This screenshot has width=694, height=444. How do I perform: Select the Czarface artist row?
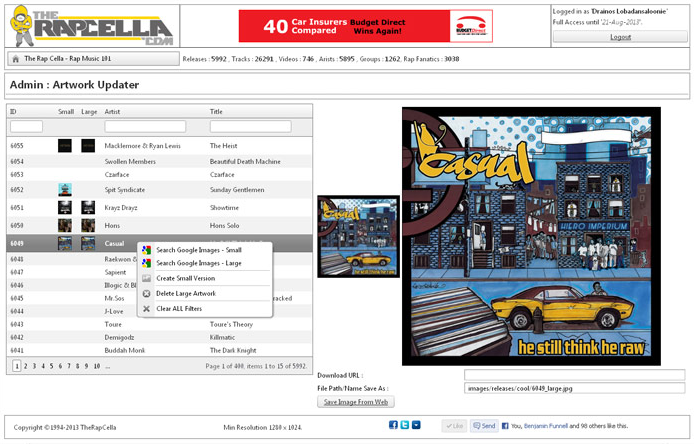click(159, 174)
